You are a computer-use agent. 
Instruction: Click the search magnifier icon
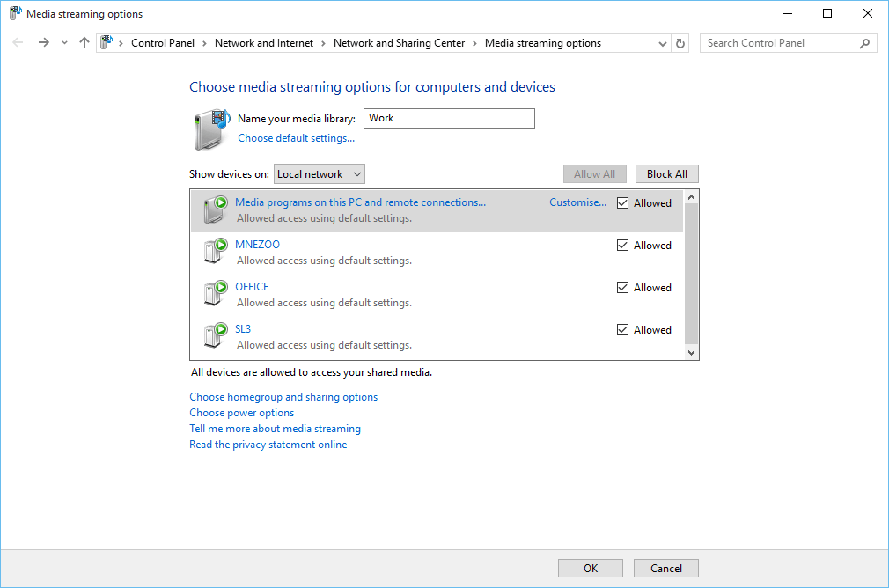point(864,43)
